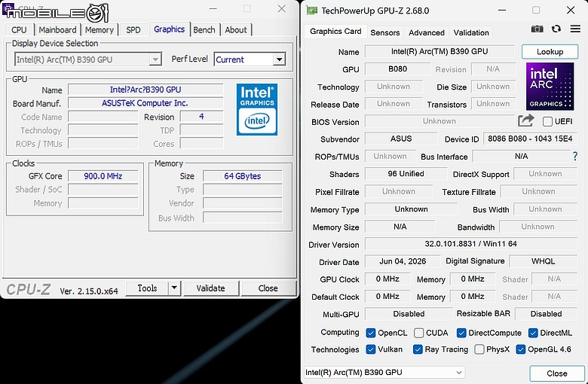Screen dimensions: 588x384
Task: Click the Validate button in CPU-Z
Action: click(x=211, y=288)
